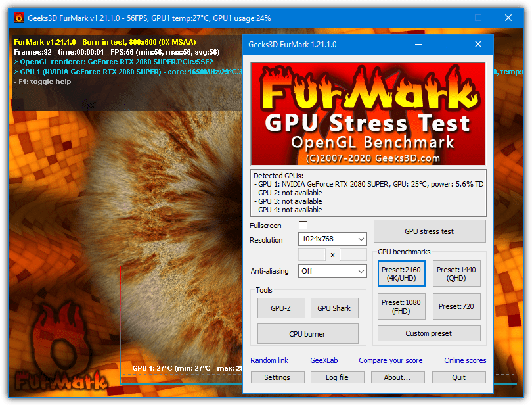Click the Quit button
The width and height of the screenshot is (532, 405).
[458, 377]
